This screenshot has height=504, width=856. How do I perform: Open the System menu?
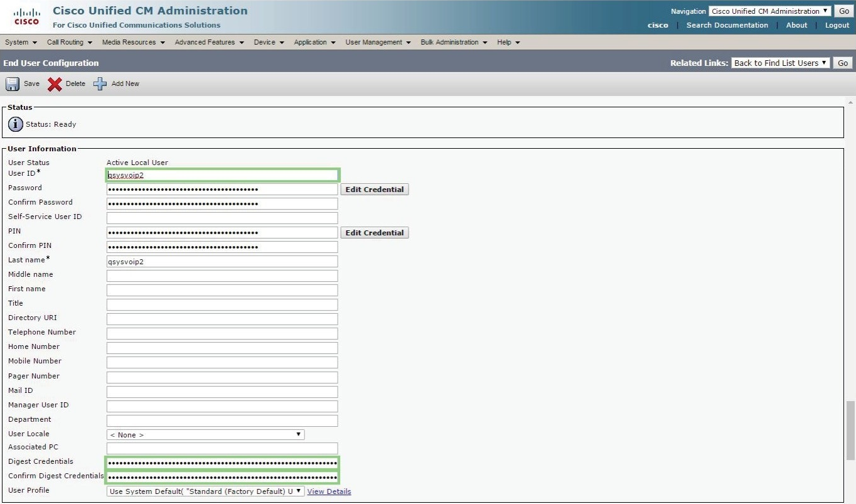21,42
